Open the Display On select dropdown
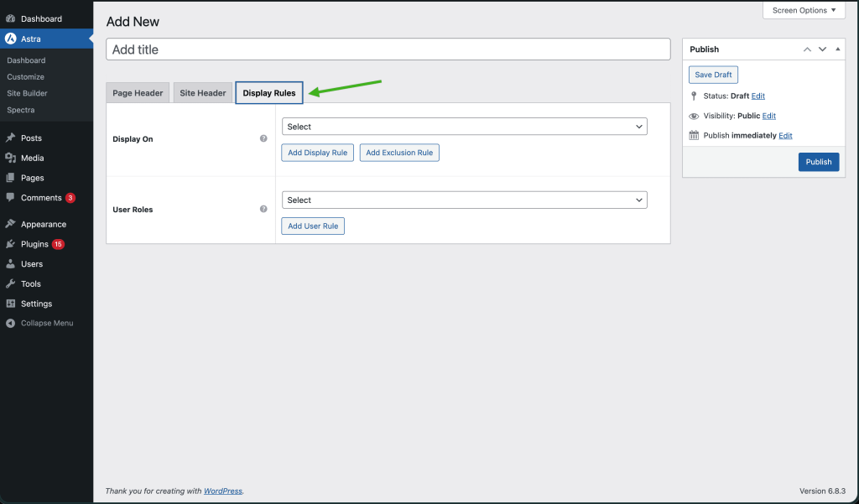This screenshot has width=859, height=504. (x=464, y=127)
